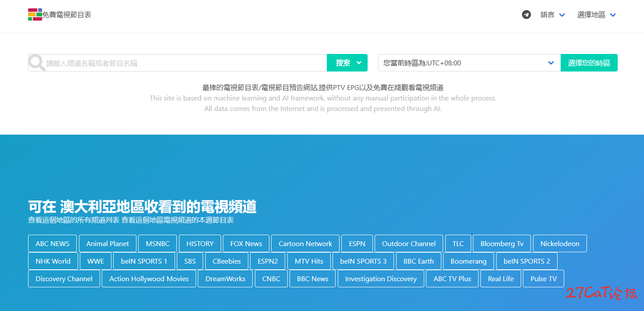644x311 pixels.
Task: Open the Outdoor Channel tag
Action: click(x=409, y=243)
